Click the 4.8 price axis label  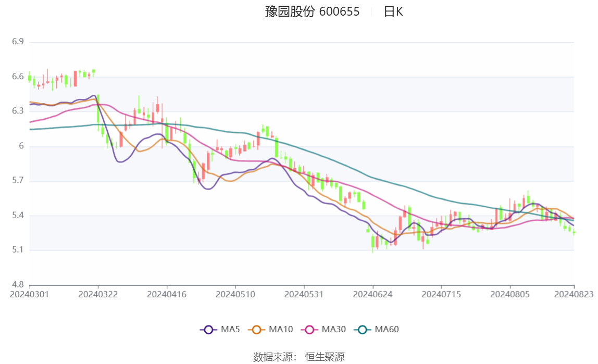18,284
